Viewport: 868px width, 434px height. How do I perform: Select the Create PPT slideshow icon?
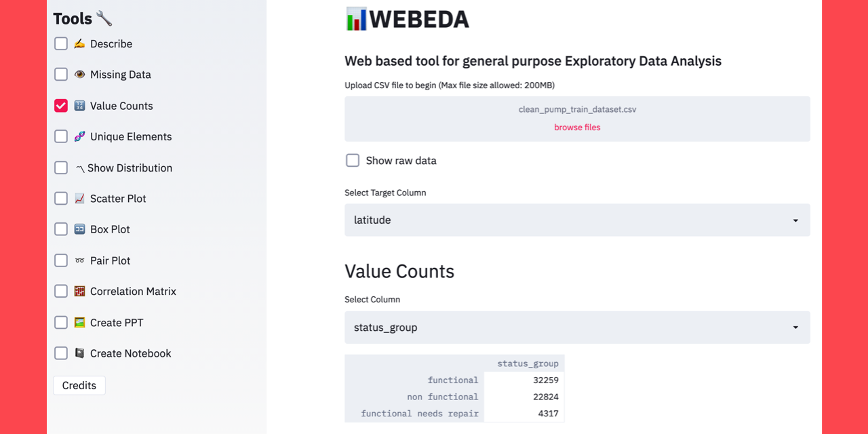point(79,322)
